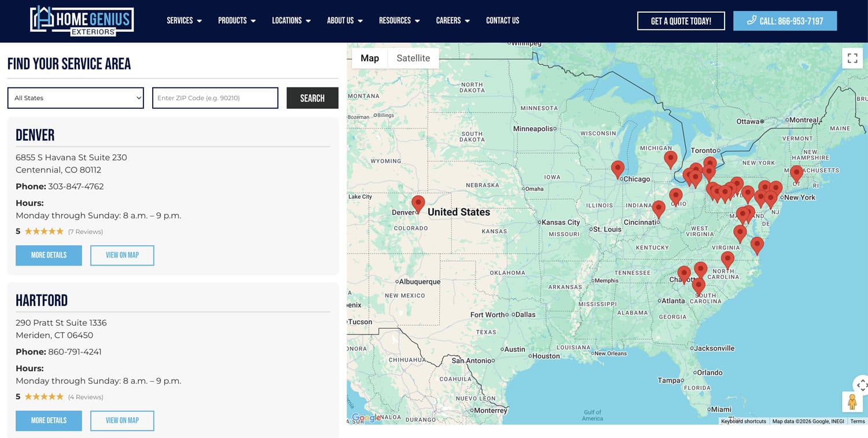Open the Contact Us page
Viewport: 868px width, 438px height.
(502, 21)
